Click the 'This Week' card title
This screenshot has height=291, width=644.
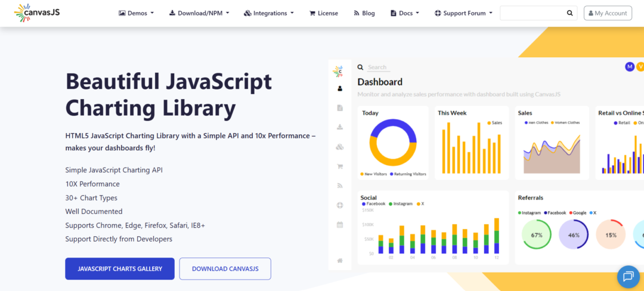[x=452, y=113]
